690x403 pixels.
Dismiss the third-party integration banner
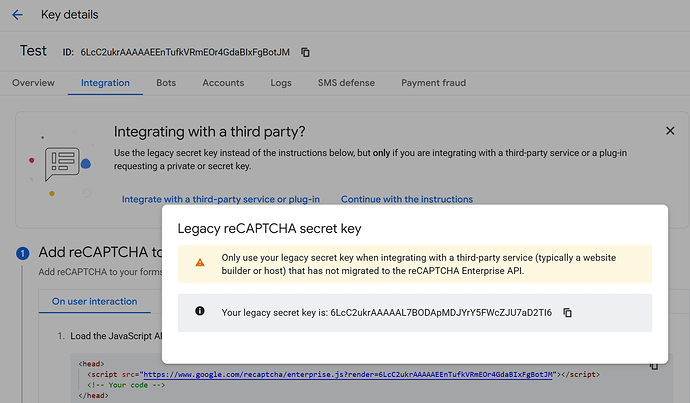pyautogui.click(x=670, y=131)
